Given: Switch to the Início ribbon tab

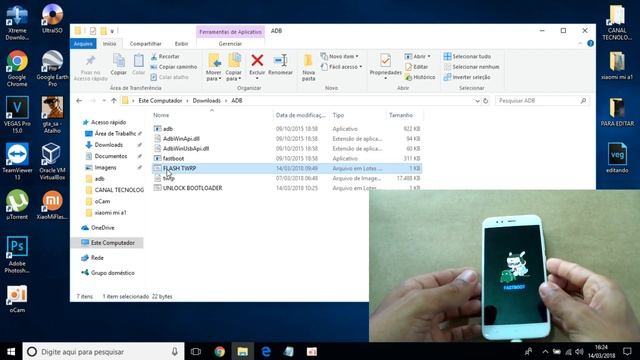Looking at the screenshot, I should pos(109,44).
